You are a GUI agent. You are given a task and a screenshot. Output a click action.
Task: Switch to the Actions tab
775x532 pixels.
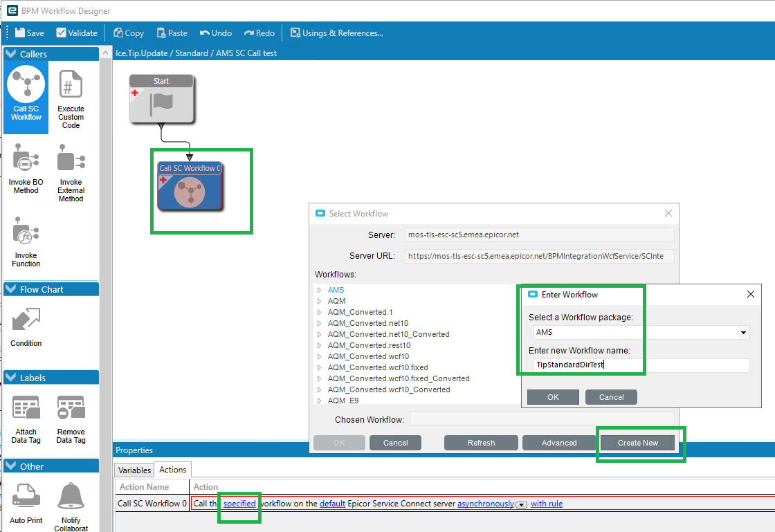pos(172,470)
